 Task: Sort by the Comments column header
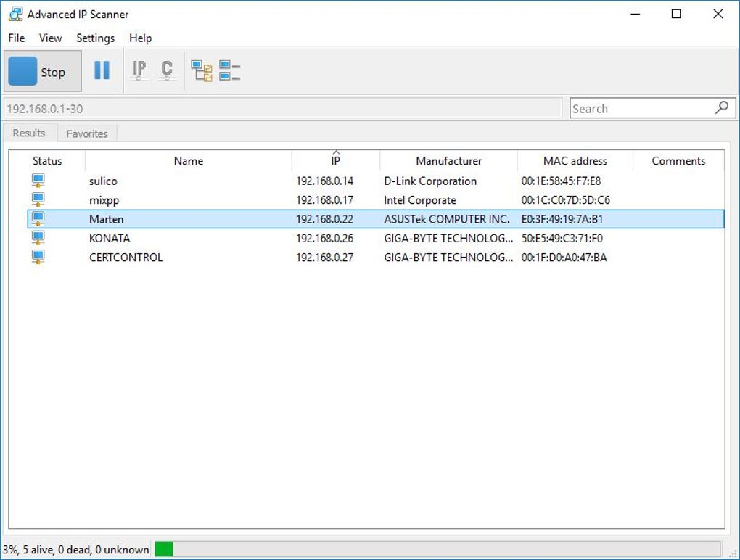point(678,161)
